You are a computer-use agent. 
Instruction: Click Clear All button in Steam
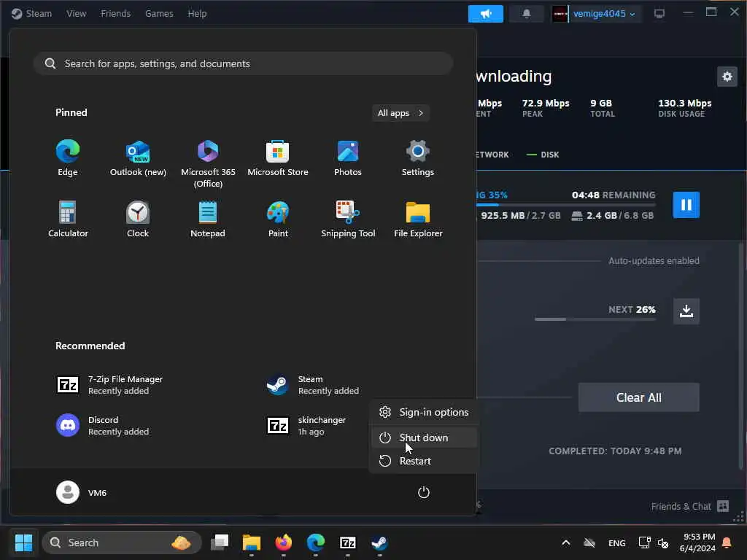[x=639, y=397]
